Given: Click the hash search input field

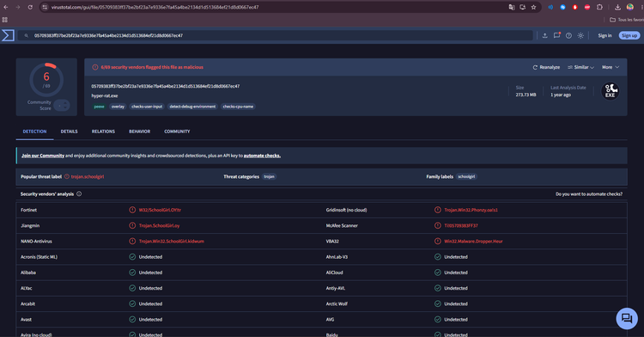Looking at the screenshot, I should point(275,36).
